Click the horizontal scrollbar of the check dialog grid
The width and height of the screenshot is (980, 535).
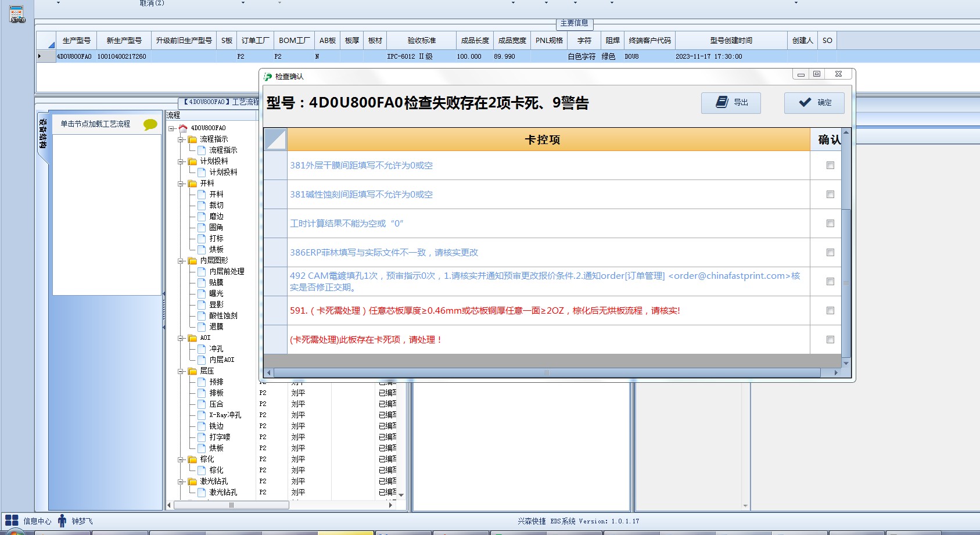click(x=547, y=373)
